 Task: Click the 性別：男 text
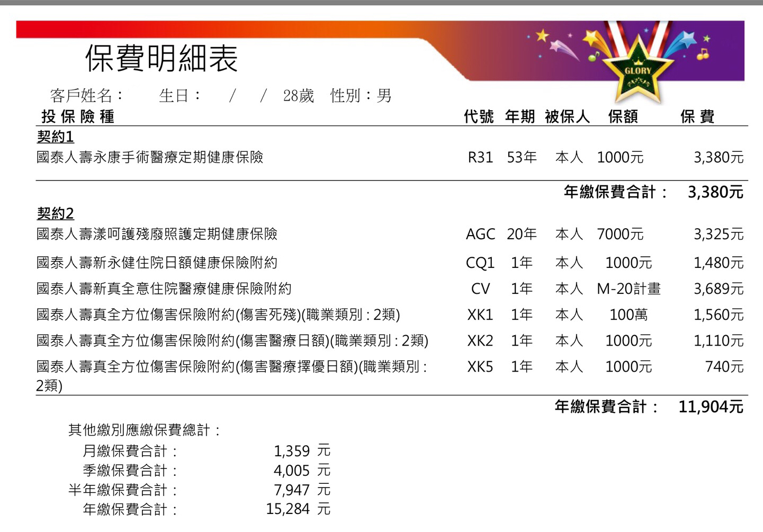click(x=361, y=96)
